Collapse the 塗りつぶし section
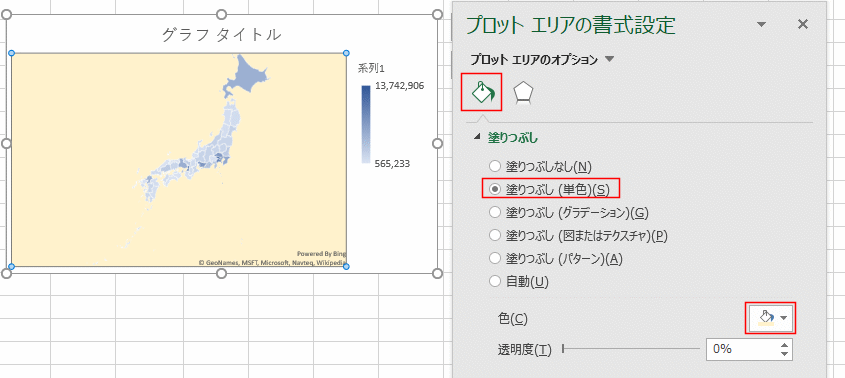 [476, 138]
